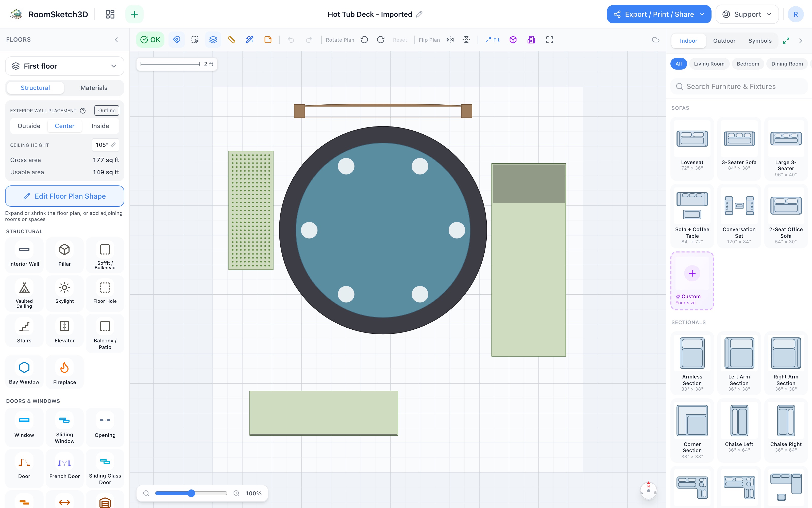Click the orange note icon in toolbar

[x=268, y=40]
